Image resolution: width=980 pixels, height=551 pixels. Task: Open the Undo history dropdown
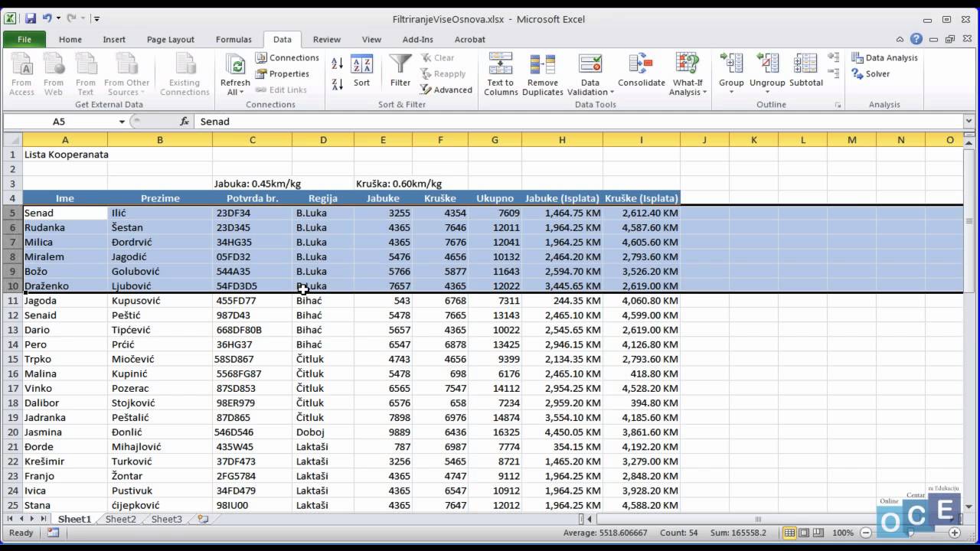[x=58, y=18]
